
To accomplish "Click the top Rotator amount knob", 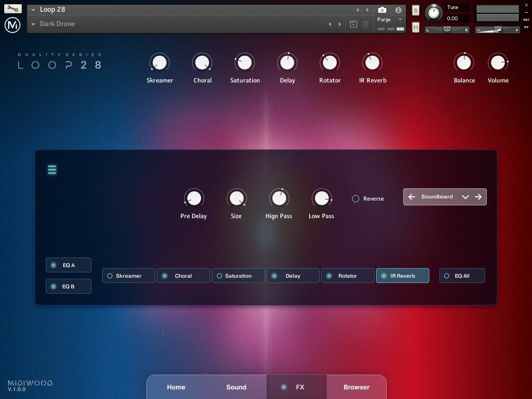I will 330,62.
